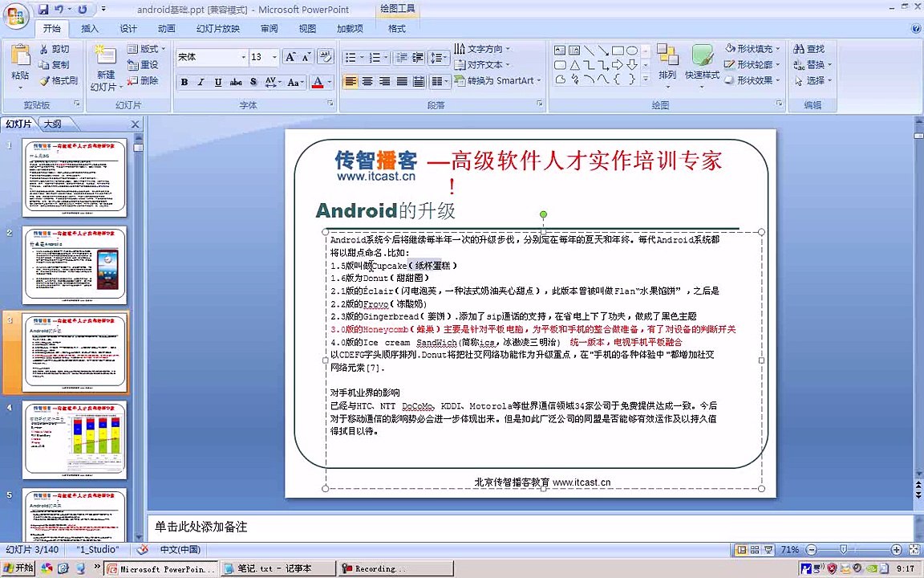Open the Slide Show (幻灯片放映) tab
The height and width of the screenshot is (578, 924).
(x=218, y=28)
